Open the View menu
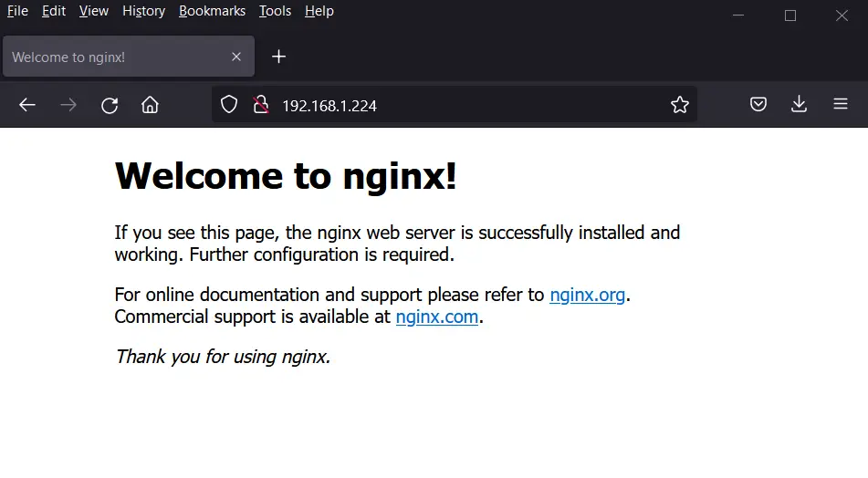 coord(94,11)
